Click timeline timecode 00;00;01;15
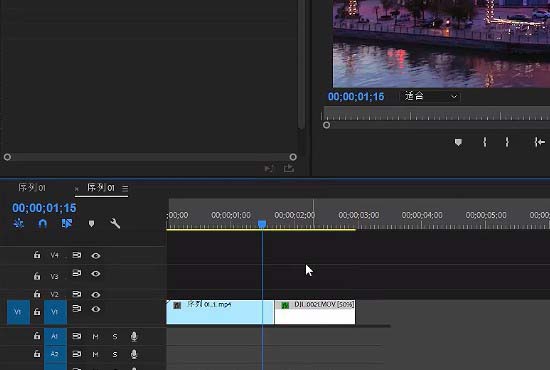This screenshot has height=370, width=550. [44, 208]
